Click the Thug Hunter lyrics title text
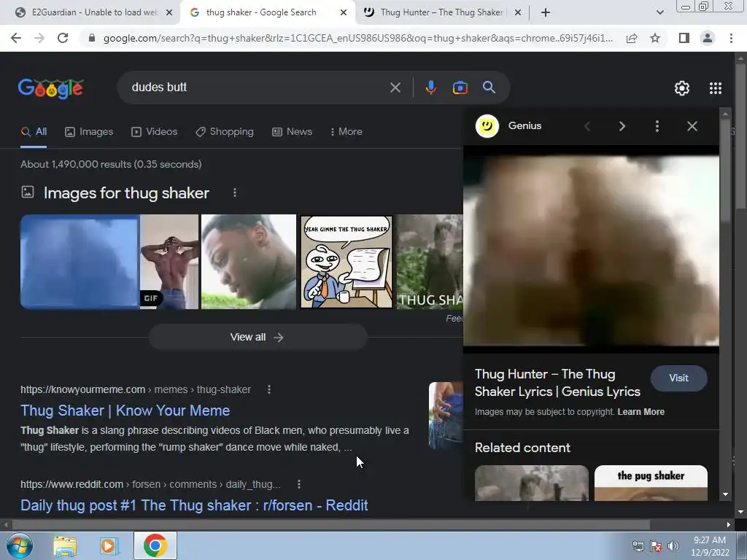 click(557, 383)
